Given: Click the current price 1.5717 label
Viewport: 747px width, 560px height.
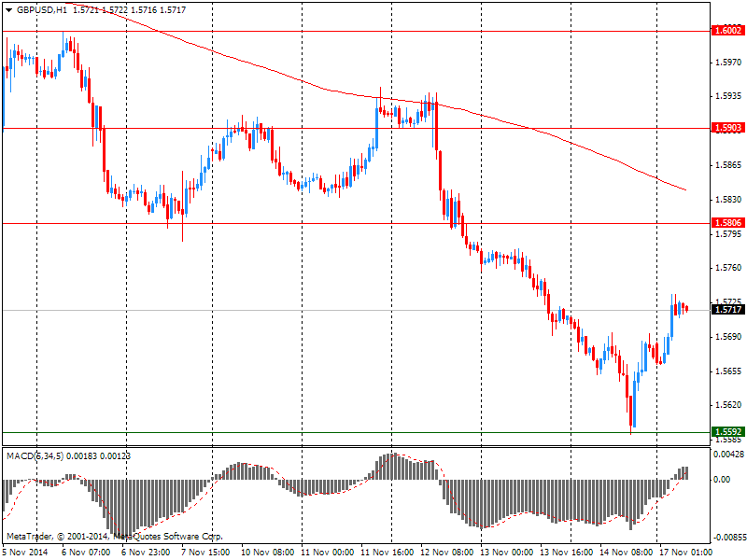Looking at the screenshot, I should [x=727, y=310].
